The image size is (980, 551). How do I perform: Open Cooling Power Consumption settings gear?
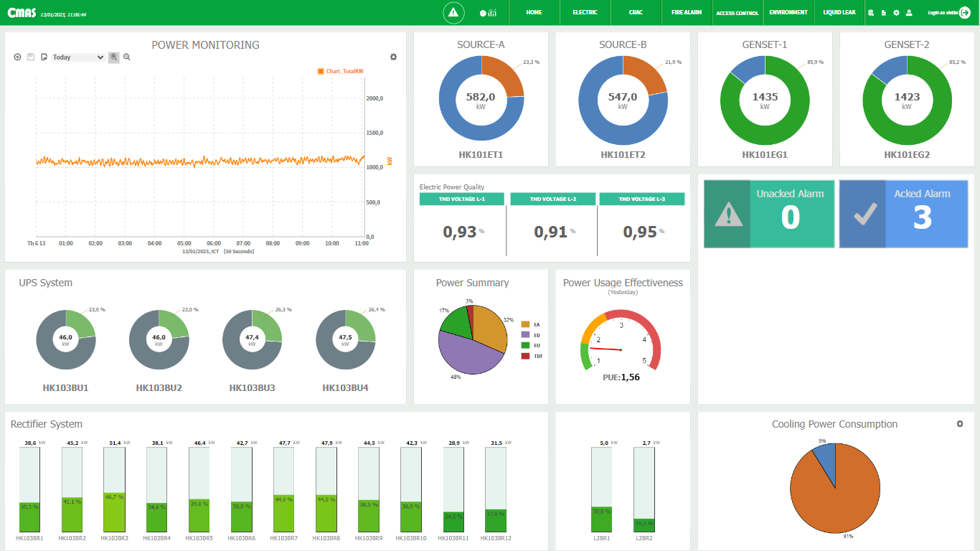click(x=960, y=424)
